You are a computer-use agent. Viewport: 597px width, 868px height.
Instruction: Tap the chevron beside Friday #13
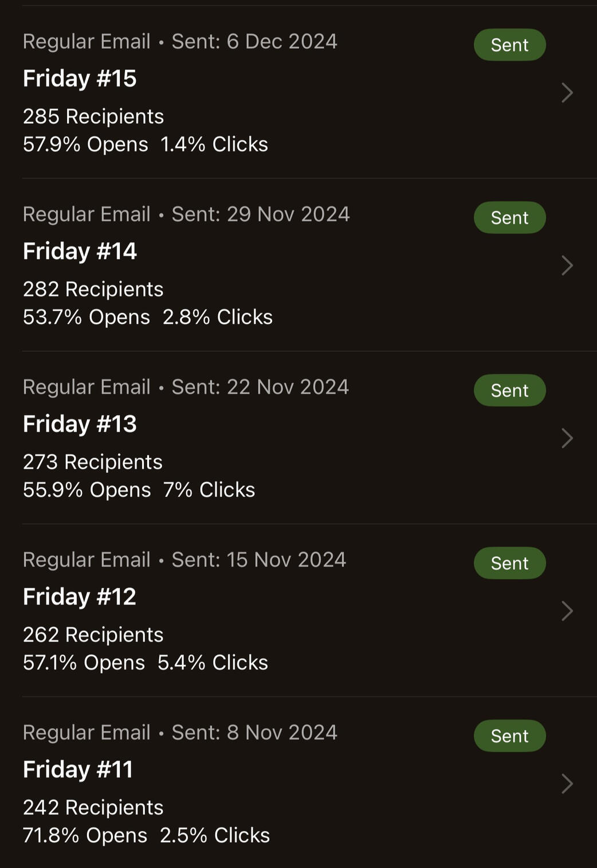click(567, 438)
